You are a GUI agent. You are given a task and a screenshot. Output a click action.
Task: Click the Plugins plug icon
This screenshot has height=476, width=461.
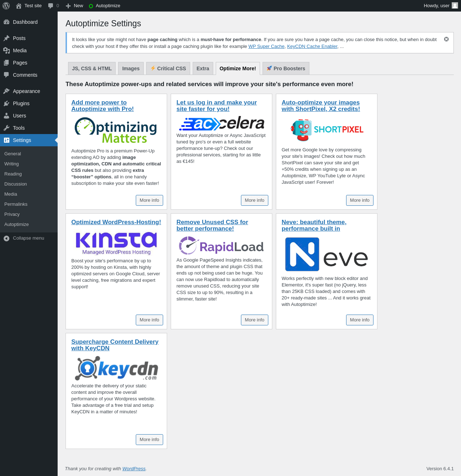6,103
